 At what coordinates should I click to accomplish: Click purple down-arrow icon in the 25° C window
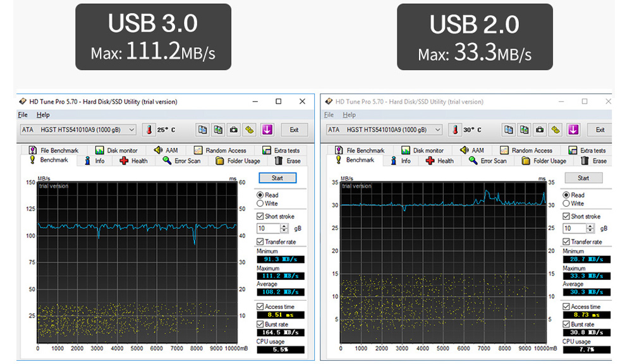tap(267, 130)
